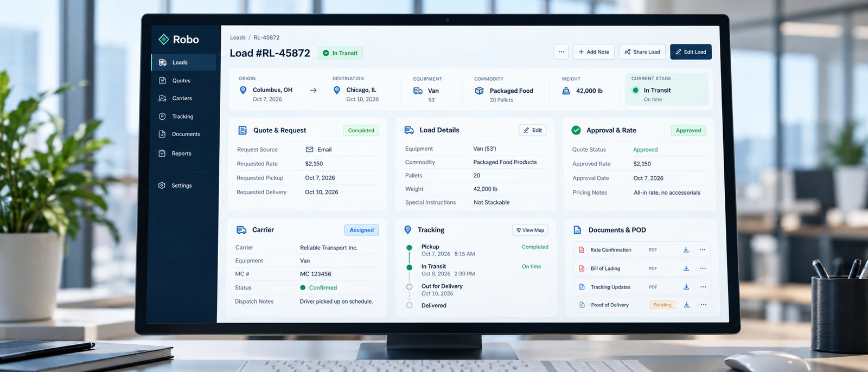Click the Completed badge on Quote & Request
Image resolution: width=868 pixels, height=372 pixels.
[361, 131]
